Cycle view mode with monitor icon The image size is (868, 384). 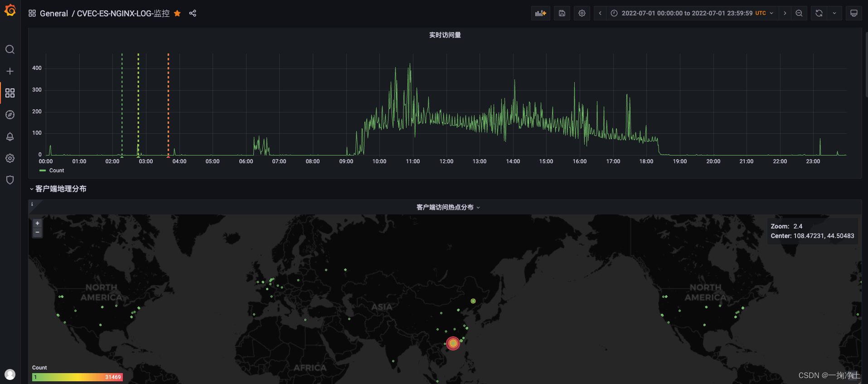coord(854,13)
